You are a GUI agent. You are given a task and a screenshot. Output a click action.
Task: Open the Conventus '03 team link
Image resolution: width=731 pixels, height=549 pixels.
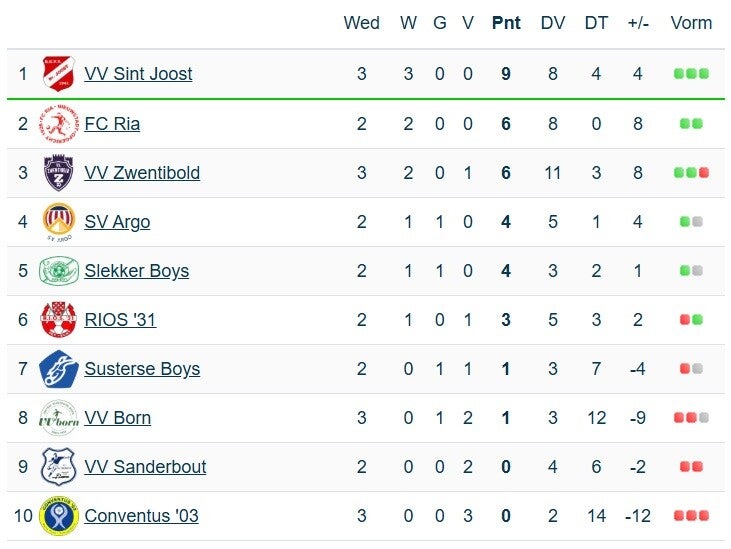click(141, 516)
